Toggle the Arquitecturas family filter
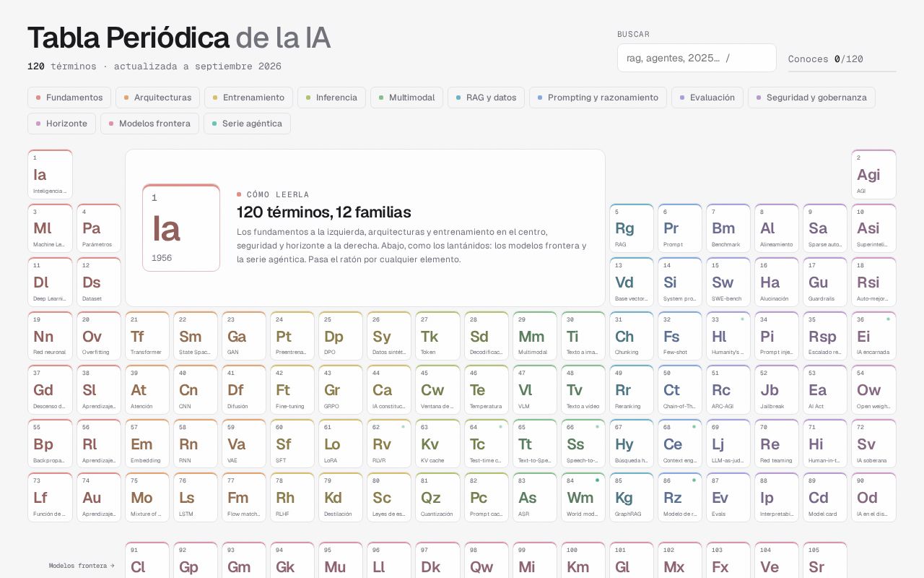This screenshot has width=924, height=578. coord(157,98)
